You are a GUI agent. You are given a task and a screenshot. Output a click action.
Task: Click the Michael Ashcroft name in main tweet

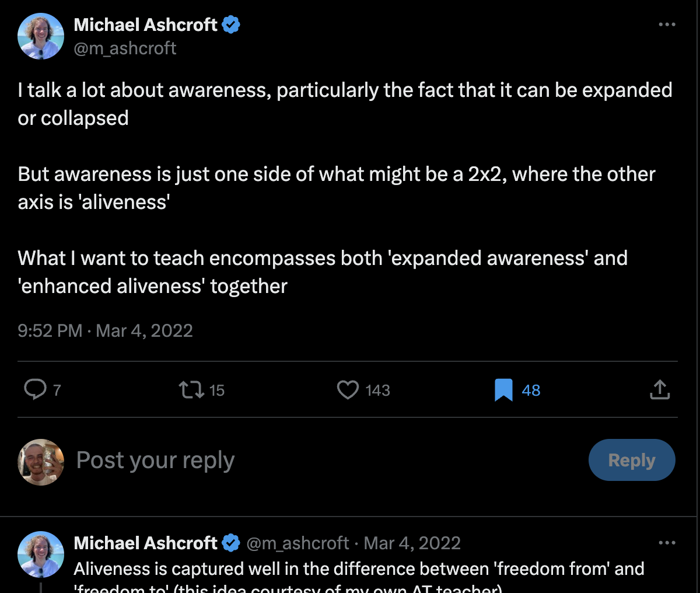(x=145, y=25)
